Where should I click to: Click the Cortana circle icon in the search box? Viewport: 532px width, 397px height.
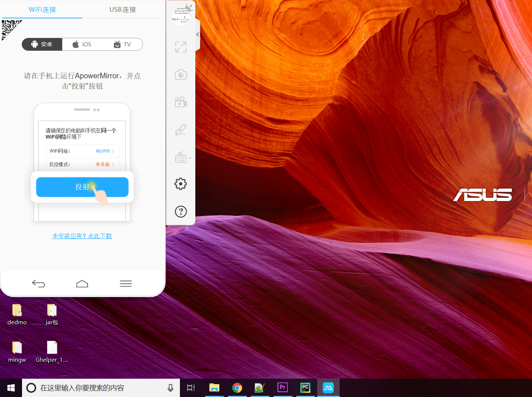tap(31, 388)
